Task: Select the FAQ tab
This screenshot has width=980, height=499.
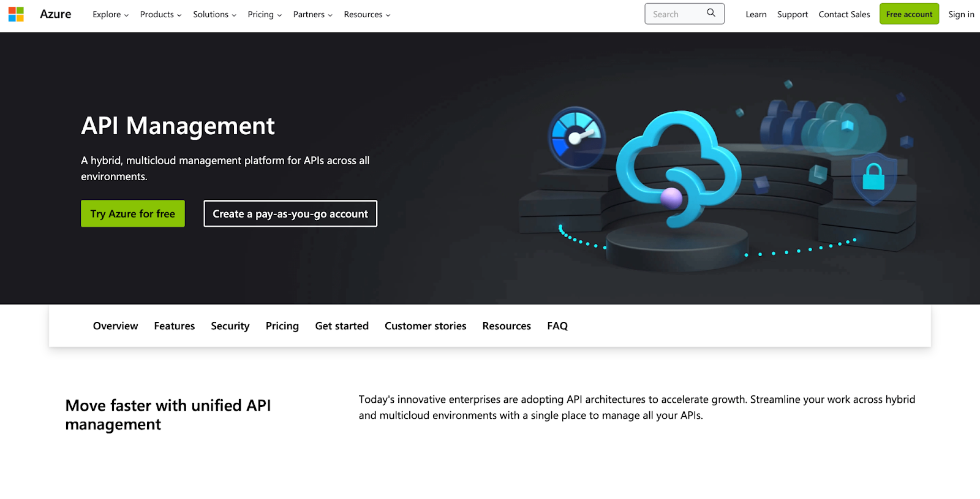Action: pyautogui.click(x=557, y=326)
